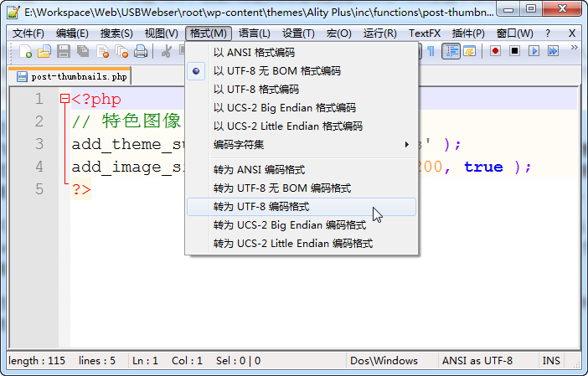This screenshot has width=588, height=376.
Task: Open the 语言(L) menu
Action: (254, 33)
